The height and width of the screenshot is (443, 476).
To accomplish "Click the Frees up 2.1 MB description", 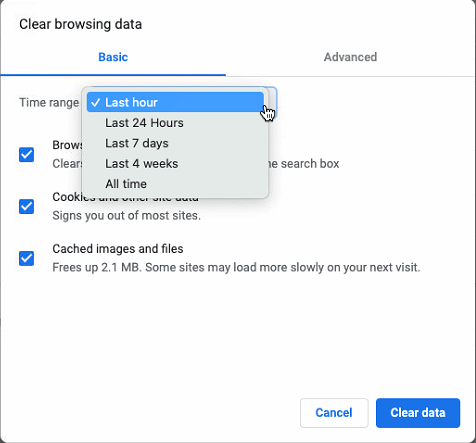I will tap(236, 267).
